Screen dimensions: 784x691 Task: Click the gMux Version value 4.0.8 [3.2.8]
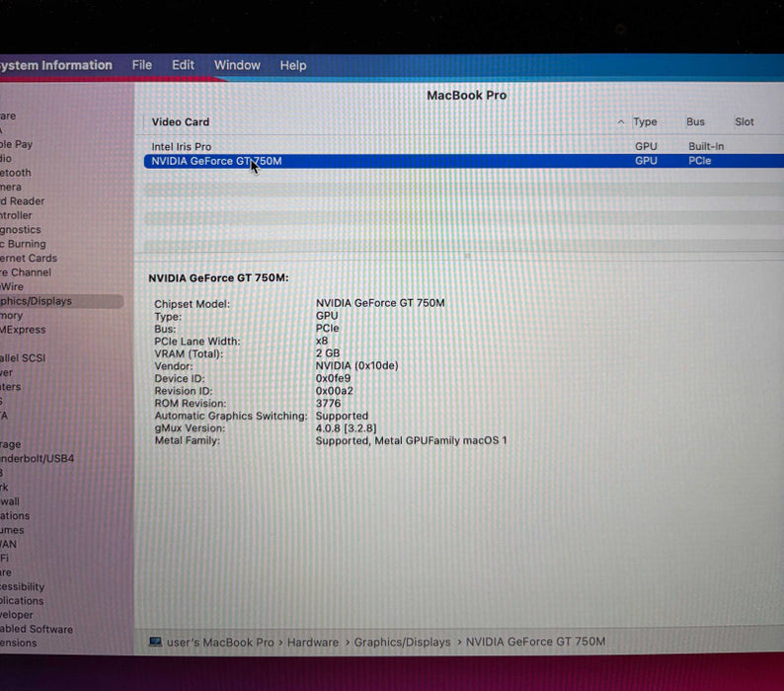(x=346, y=428)
